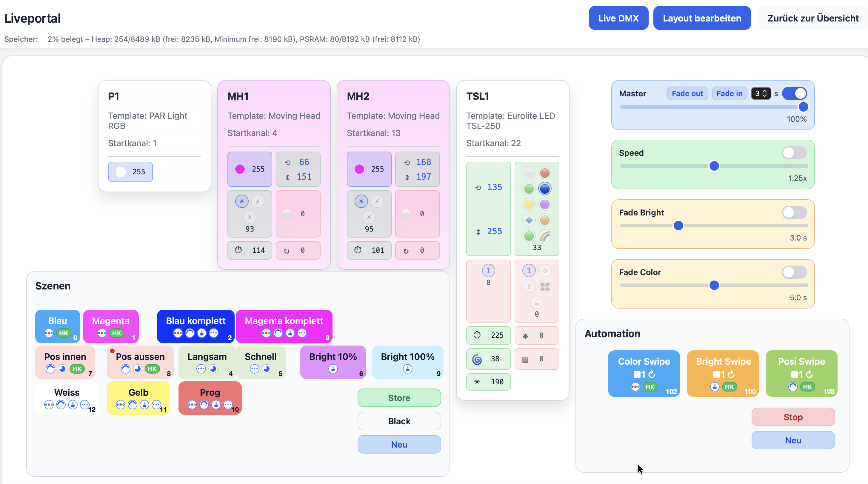Click TSL1 spiral effect value 38

click(488, 359)
